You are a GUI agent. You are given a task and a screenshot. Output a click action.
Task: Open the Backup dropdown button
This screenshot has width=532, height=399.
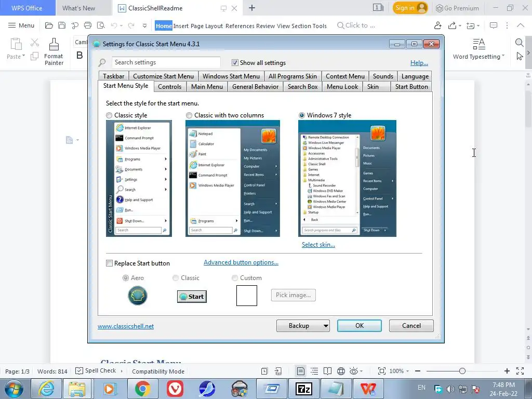(x=303, y=326)
